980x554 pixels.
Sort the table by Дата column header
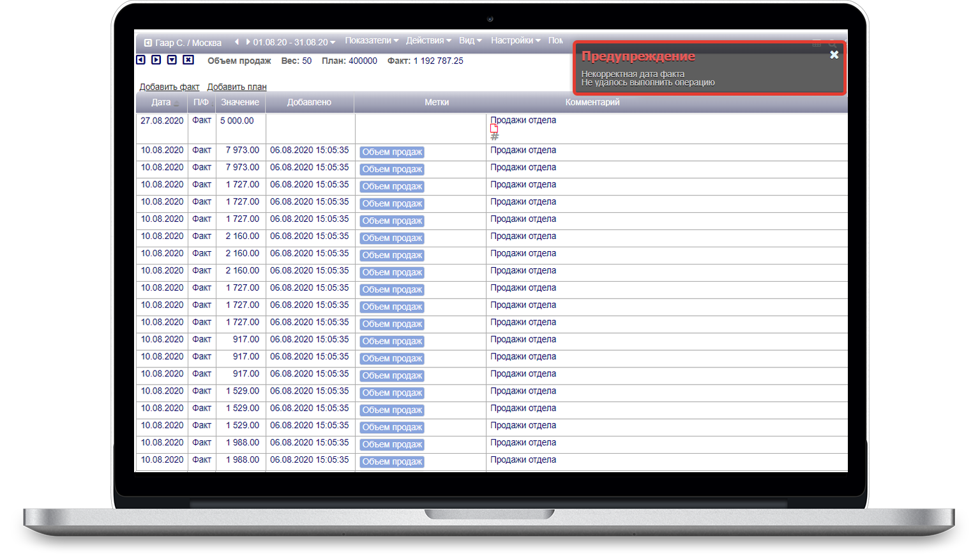[162, 102]
